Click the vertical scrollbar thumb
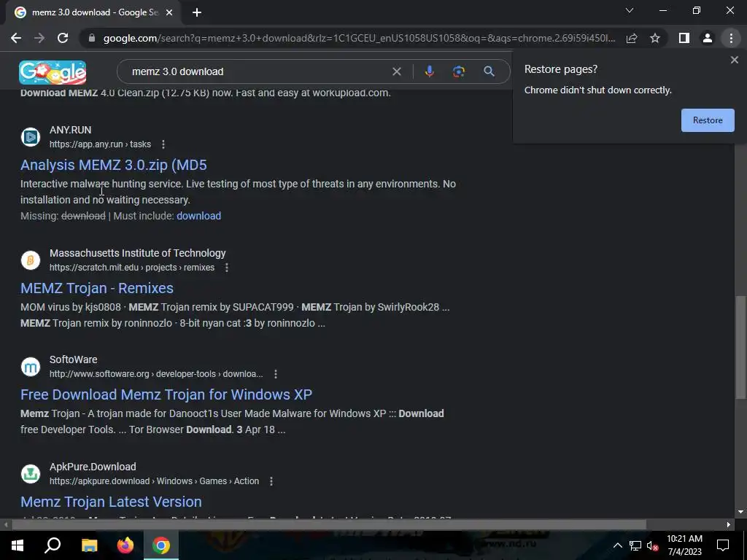The image size is (747, 560). [740, 347]
